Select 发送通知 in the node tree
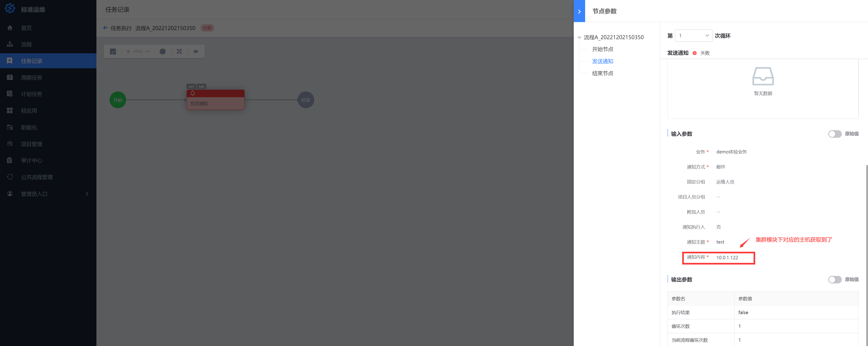Screen dimensions: 868x346 click(x=602, y=61)
